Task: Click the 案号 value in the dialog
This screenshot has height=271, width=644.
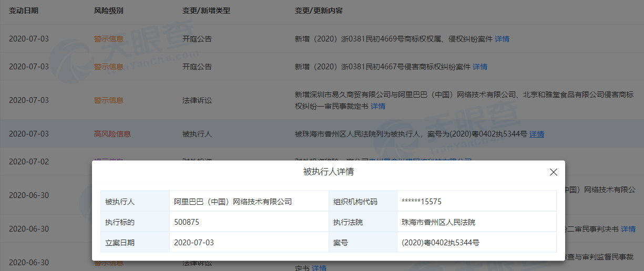Action: [440, 243]
